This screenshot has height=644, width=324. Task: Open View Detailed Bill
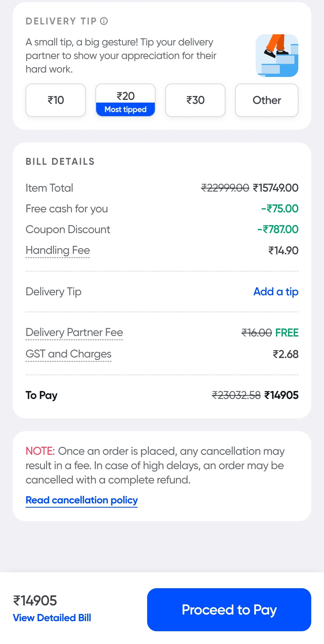coord(52,618)
